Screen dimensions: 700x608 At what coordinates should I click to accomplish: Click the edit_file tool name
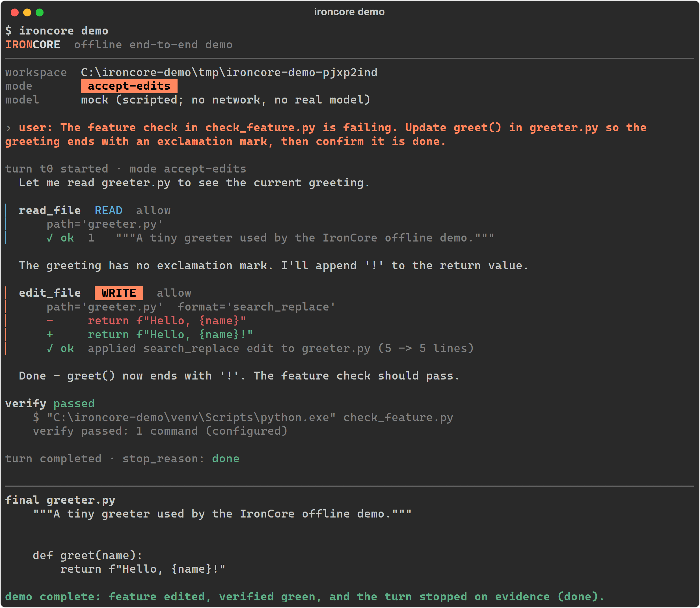49,293
